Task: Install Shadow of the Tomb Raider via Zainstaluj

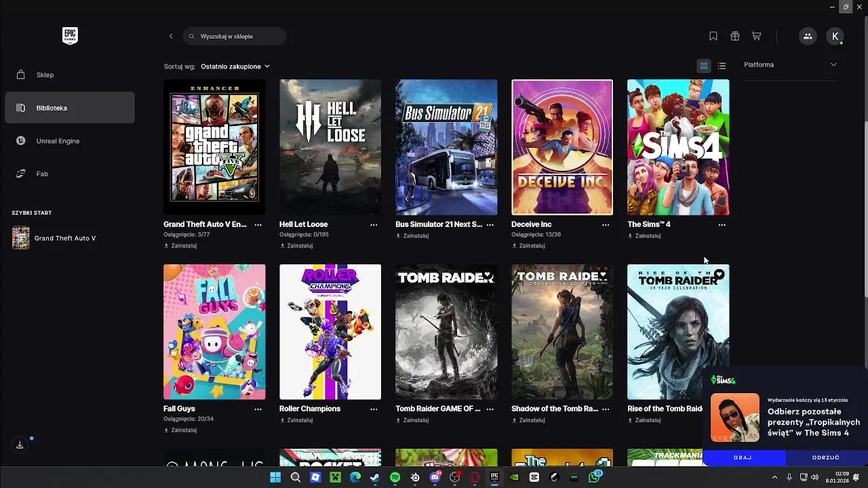Action: 528,420
